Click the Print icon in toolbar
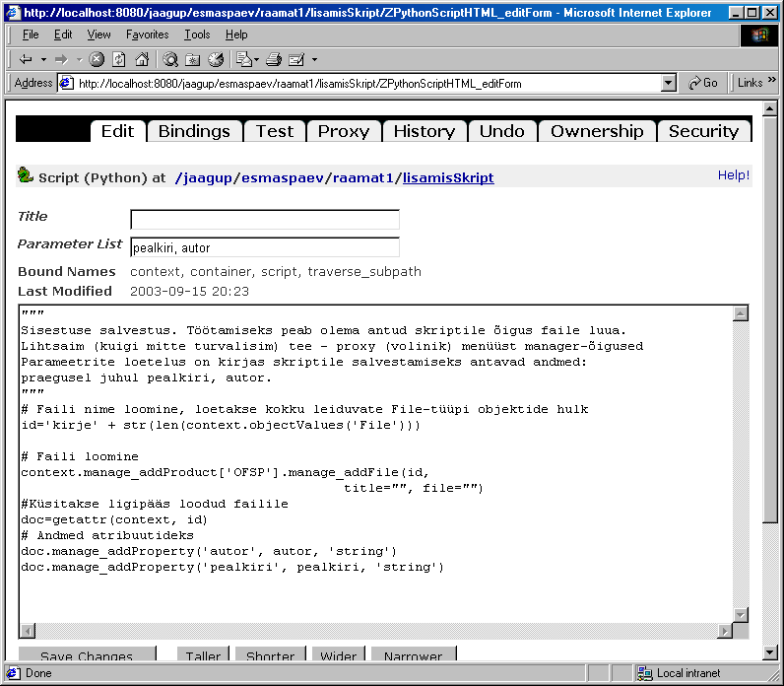 [274, 59]
